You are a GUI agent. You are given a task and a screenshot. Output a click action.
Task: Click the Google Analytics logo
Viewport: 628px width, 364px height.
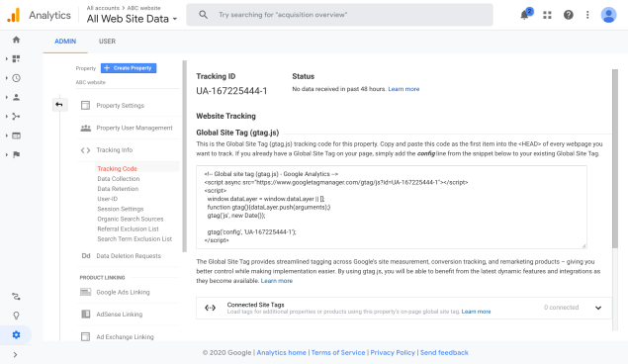[x=14, y=15]
